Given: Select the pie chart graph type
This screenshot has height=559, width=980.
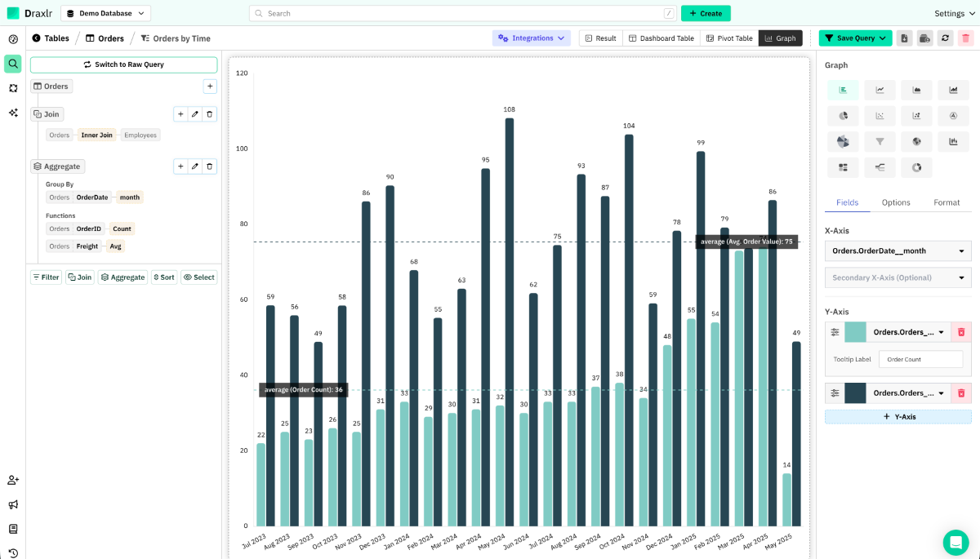Looking at the screenshot, I should (843, 116).
